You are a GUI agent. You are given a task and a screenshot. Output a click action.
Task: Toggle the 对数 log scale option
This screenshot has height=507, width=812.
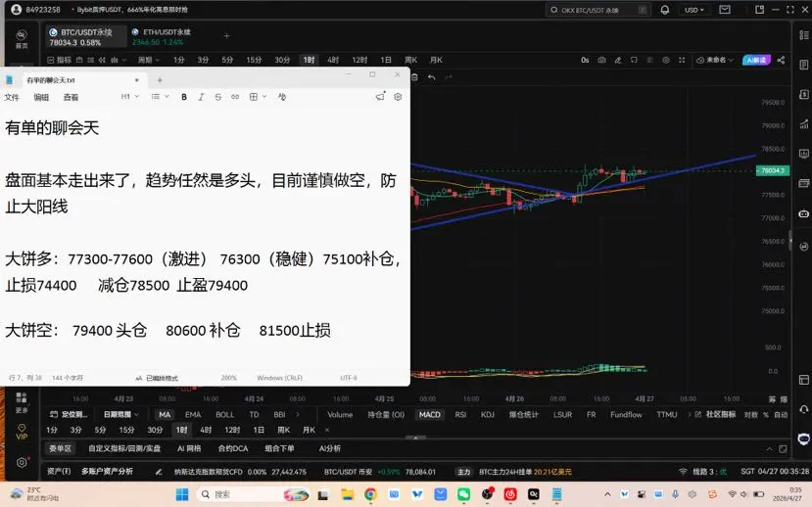coord(751,414)
